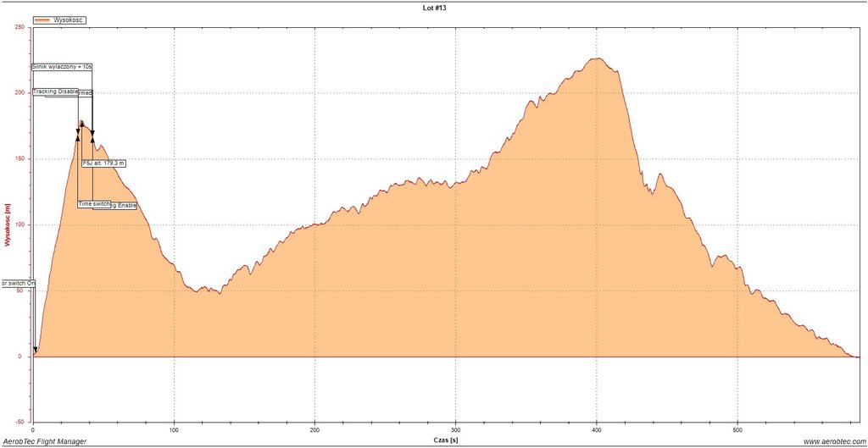The width and height of the screenshot is (868, 448).
Task: Click the arrow marker at flight start
Action: click(35, 350)
